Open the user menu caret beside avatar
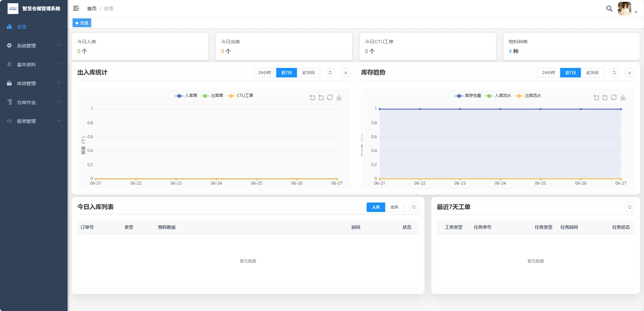644x311 pixels. pyautogui.click(x=636, y=12)
